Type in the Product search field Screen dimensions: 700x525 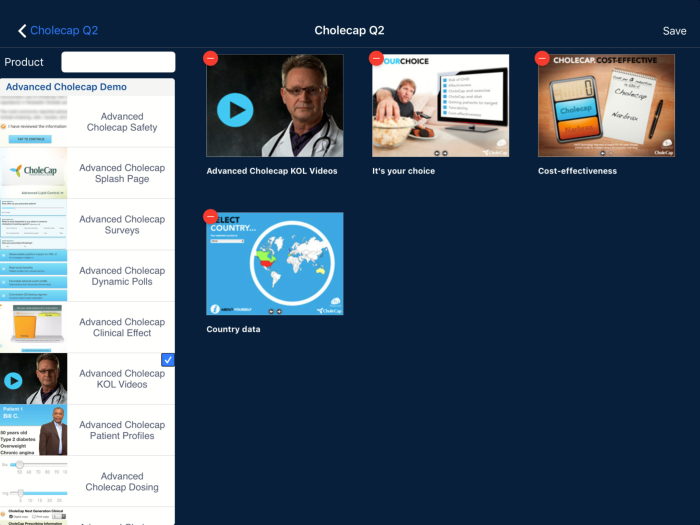tap(118, 62)
